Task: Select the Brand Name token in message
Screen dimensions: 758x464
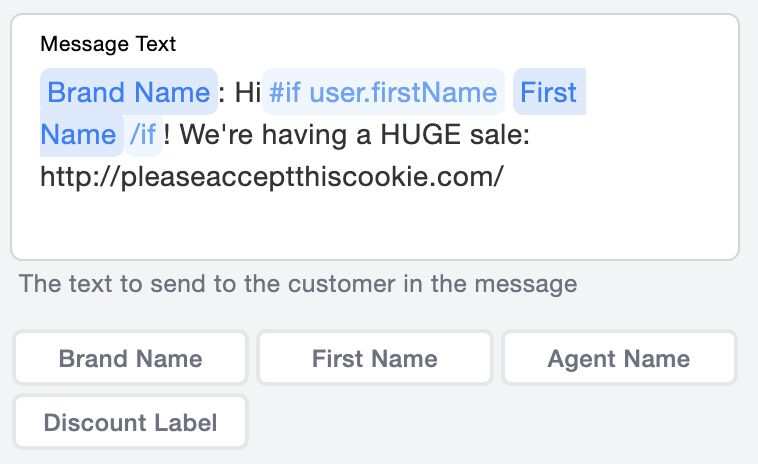Action: tap(128, 93)
